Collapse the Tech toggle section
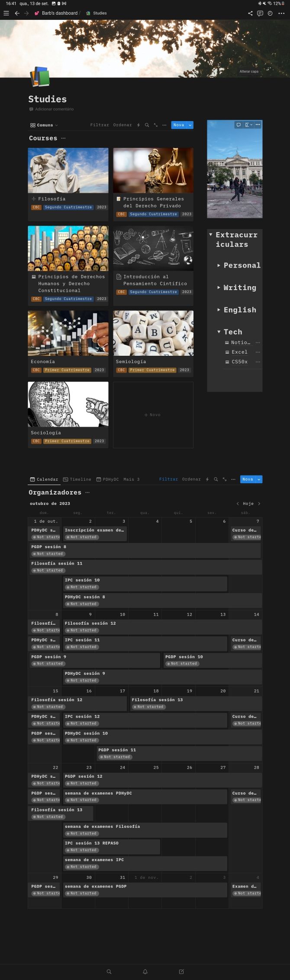Viewport: 290px width, 980px height. coord(219,332)
